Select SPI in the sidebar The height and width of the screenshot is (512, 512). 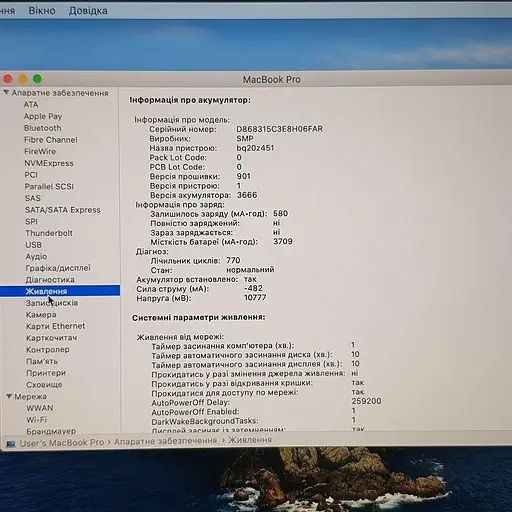(31, 221)
